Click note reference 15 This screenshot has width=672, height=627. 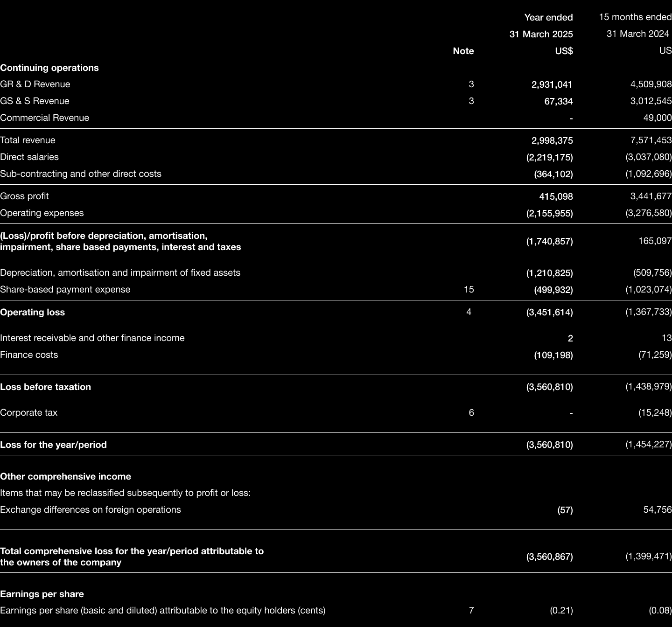[469, 290]
